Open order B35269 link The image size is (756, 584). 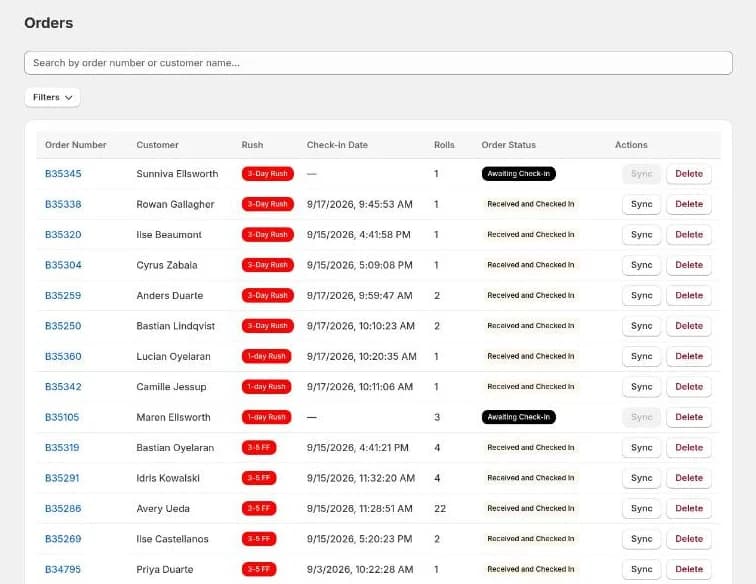pos(63,539)
